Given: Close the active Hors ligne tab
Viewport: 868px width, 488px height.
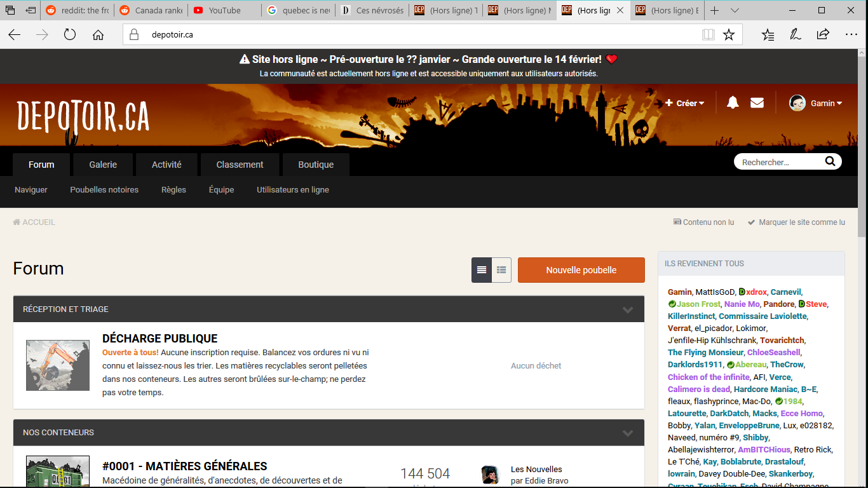Looking at the screenshot, I should pyautogui.click(x=620, y=10).
